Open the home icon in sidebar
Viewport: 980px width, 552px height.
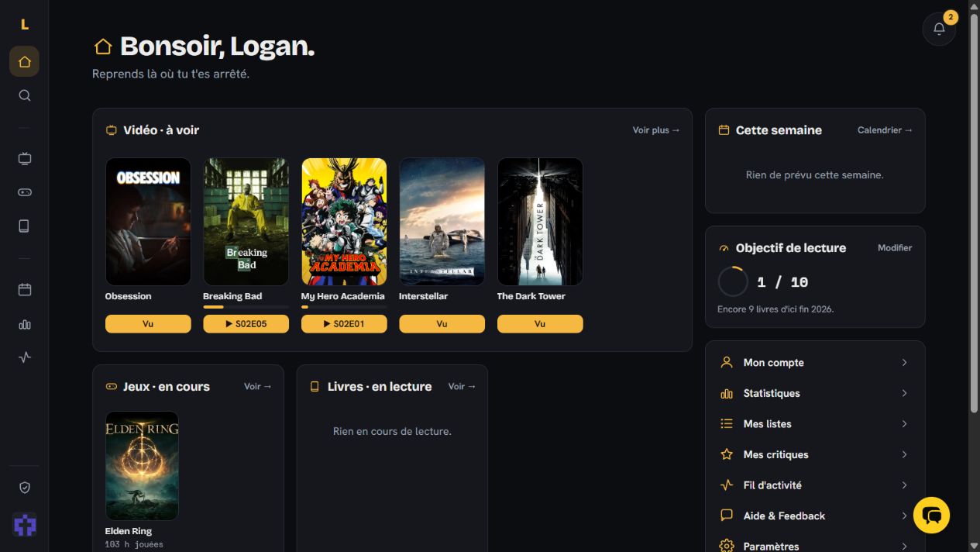click(x=24, y=61)
